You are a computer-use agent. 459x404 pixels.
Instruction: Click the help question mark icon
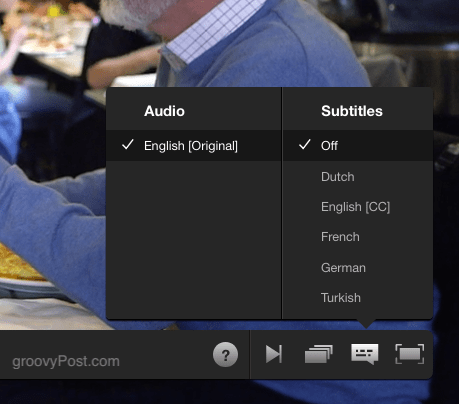pyautogui.click(x=225, y=354)
